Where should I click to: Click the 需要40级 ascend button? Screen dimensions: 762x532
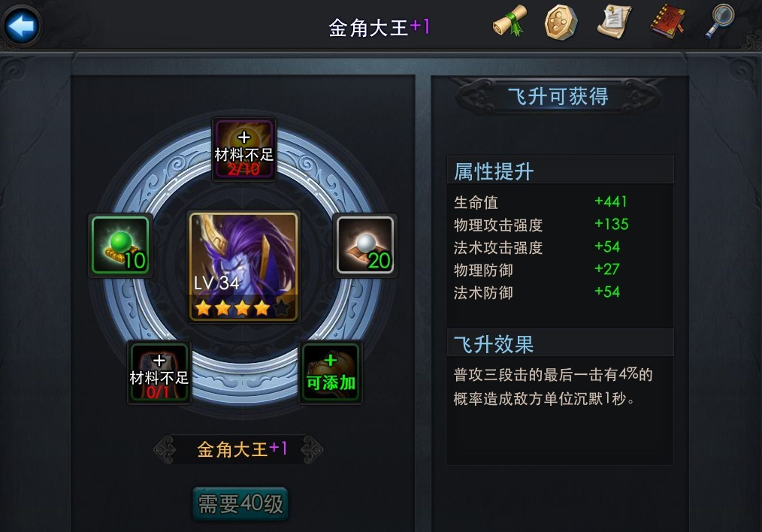[x=240, y=503]
